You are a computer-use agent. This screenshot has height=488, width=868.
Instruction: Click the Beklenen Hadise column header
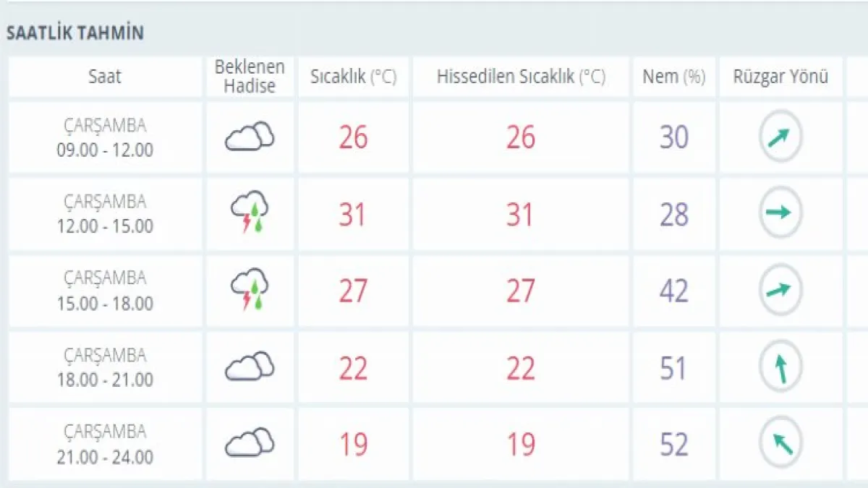click(x=250, y=77)
